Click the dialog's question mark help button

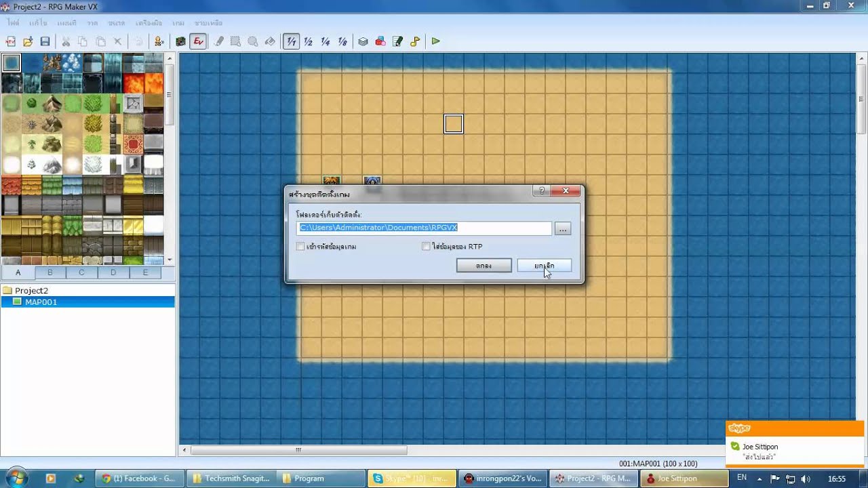(x=541, y=191)
